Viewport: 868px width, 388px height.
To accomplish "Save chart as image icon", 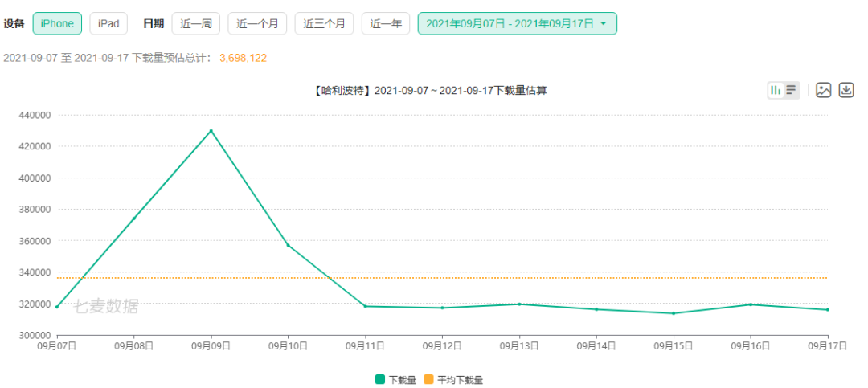I will click(823, 90).
